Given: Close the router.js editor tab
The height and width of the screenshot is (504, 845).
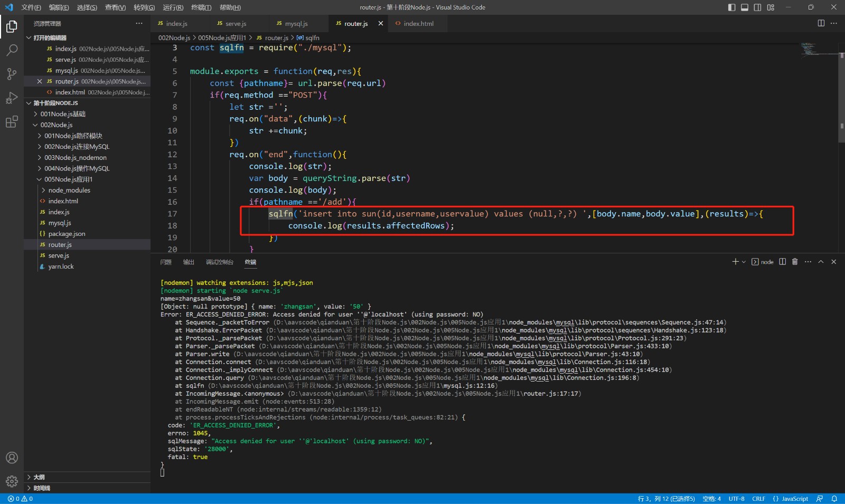Looking at the screenshot, I should 381,23.
